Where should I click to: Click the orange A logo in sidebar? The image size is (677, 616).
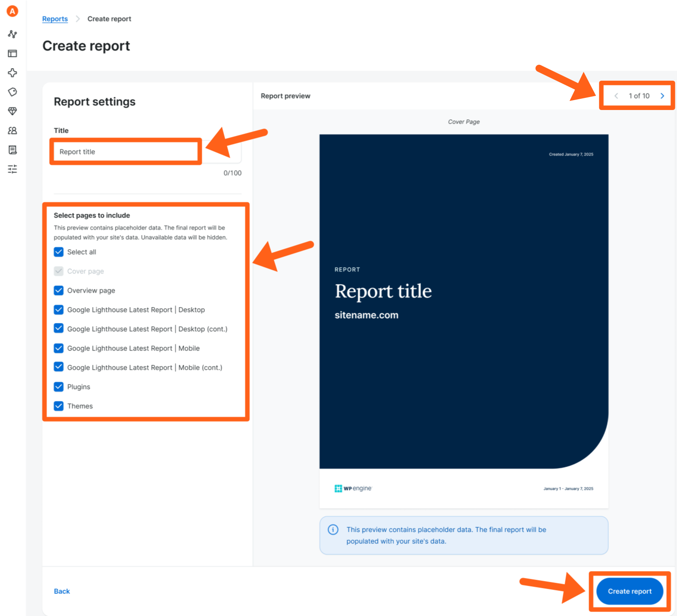click(13, 11)
